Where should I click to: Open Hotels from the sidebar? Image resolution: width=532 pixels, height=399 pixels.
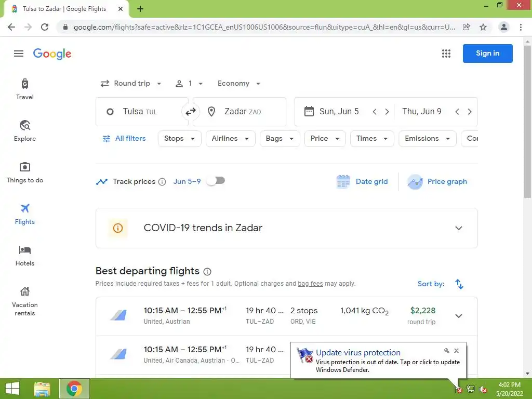25,256
